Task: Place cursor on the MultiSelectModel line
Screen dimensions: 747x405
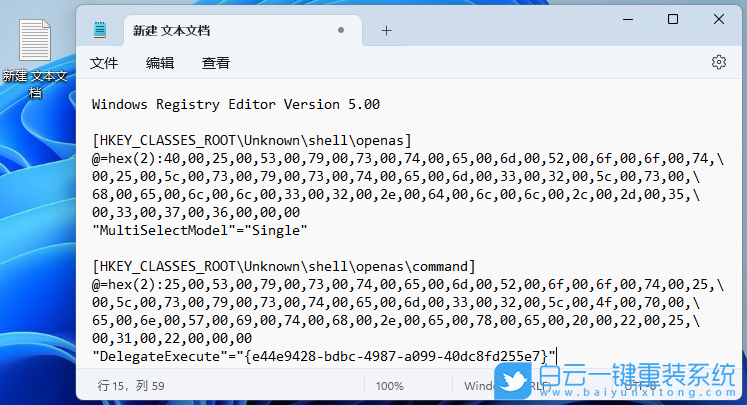Action: point(198,230)
